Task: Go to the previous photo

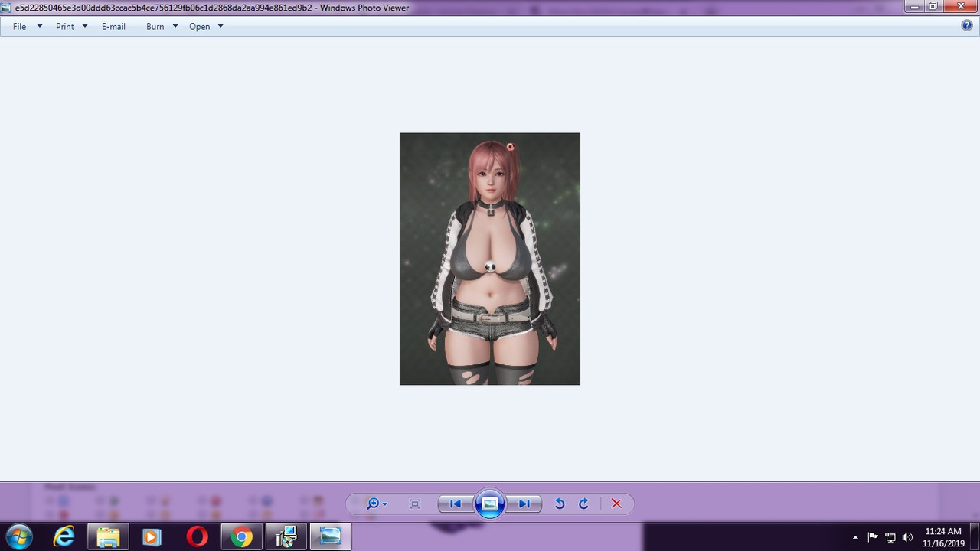Action: coord(456,504)
